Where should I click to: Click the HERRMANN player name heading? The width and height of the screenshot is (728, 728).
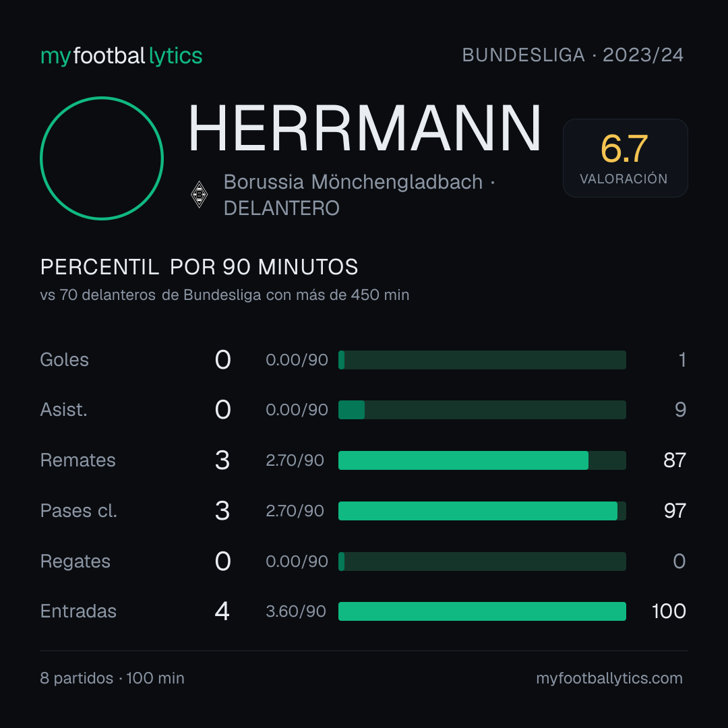coord(365,129)
